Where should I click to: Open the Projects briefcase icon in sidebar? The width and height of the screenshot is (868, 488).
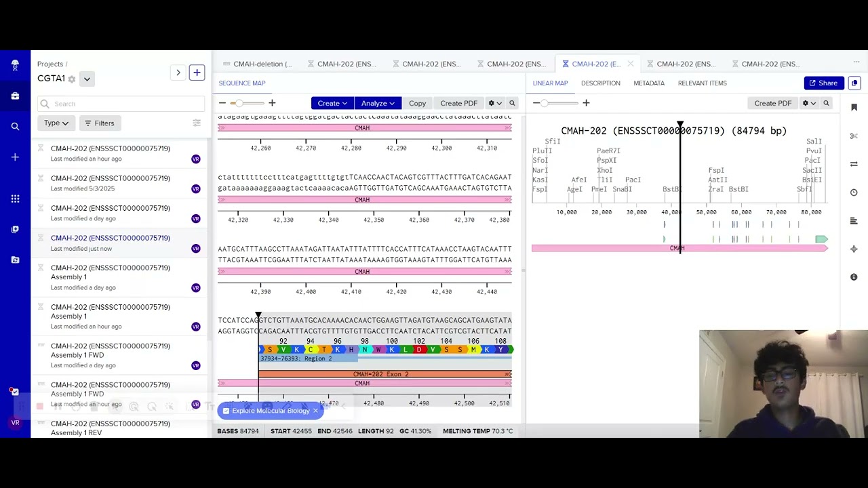15,96
